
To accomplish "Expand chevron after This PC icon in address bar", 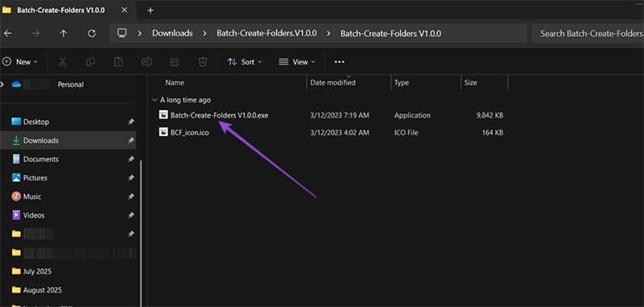I will point(139,33).
